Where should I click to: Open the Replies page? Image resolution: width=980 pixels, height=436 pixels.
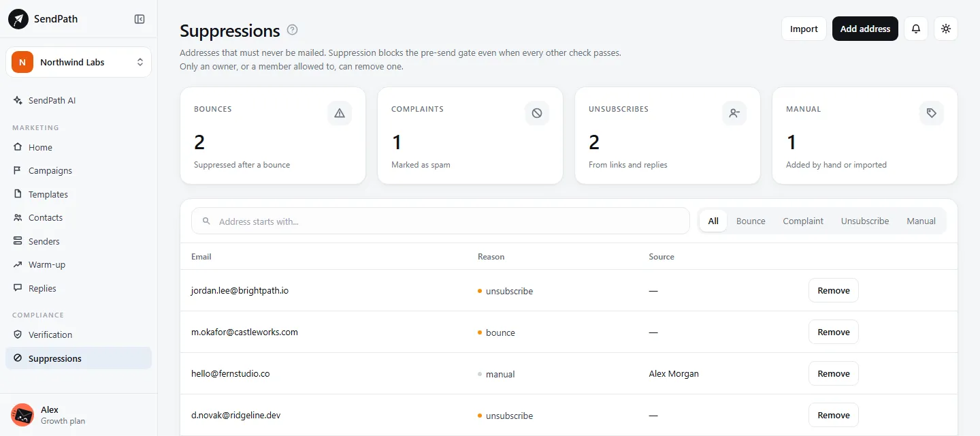tap(78, 288)
